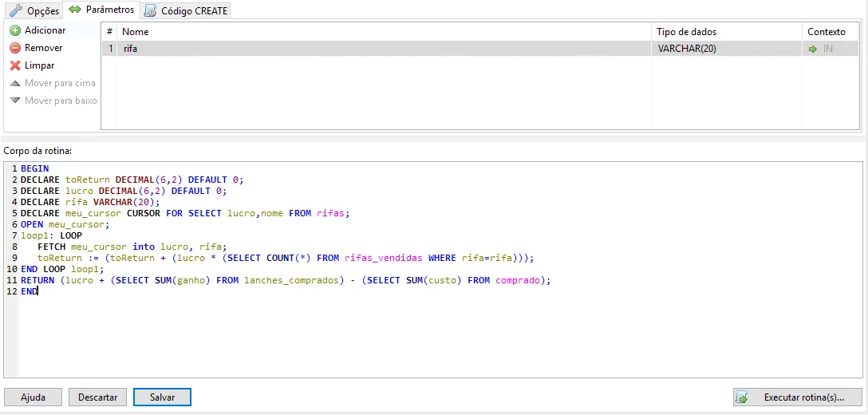Click Mover para cima label

[60, 83]
